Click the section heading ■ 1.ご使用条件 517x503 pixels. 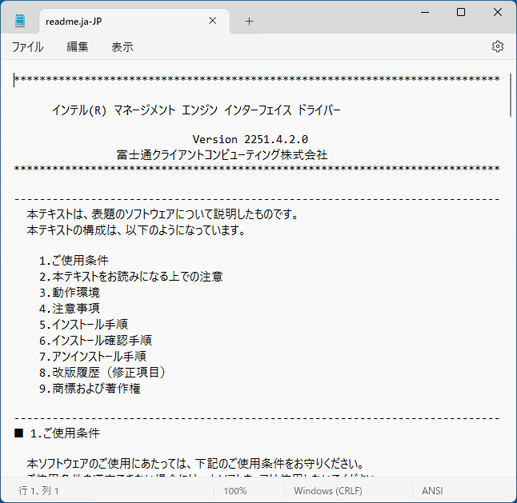coord(57,433)
